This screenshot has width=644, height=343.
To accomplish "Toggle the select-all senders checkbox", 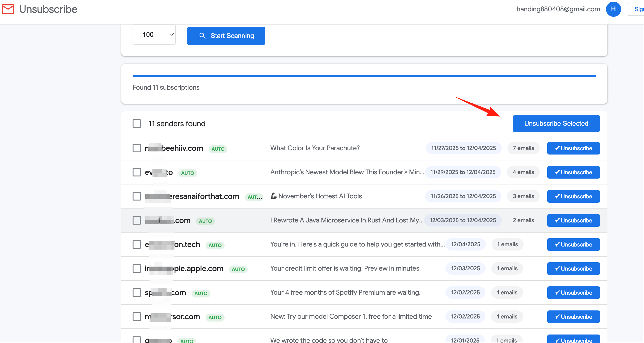I will (x=137, y=124).
